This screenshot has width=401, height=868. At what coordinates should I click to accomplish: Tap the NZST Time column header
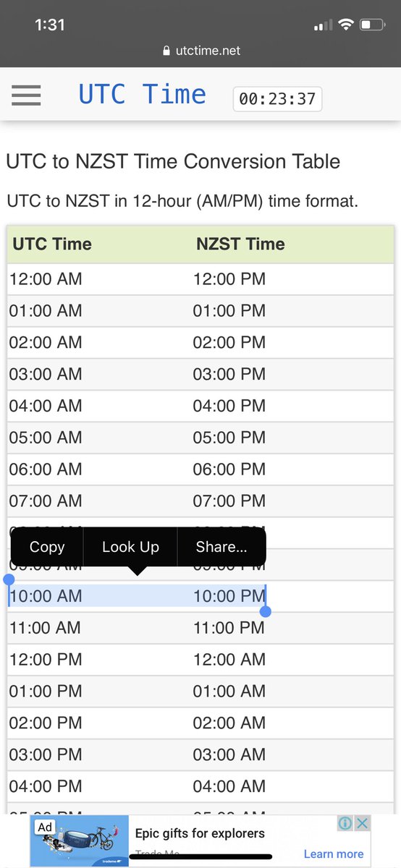(x=240, y=244)
